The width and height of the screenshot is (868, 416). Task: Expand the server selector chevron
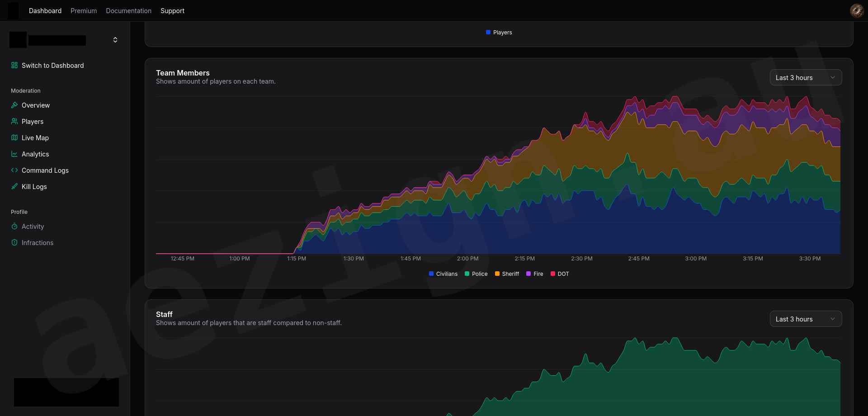(115, 40)
